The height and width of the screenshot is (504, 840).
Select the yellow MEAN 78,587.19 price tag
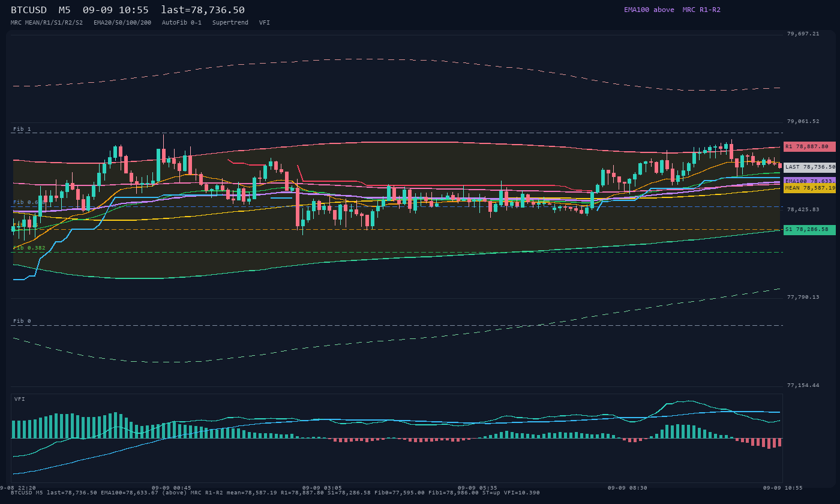coord(809,188)
